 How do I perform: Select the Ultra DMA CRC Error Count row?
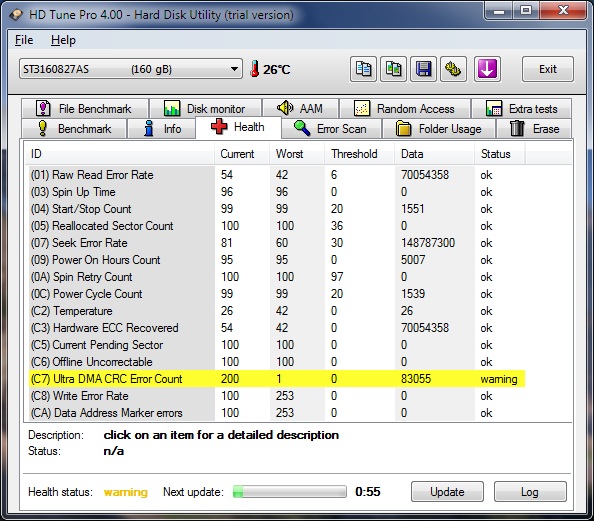point(277,379)
